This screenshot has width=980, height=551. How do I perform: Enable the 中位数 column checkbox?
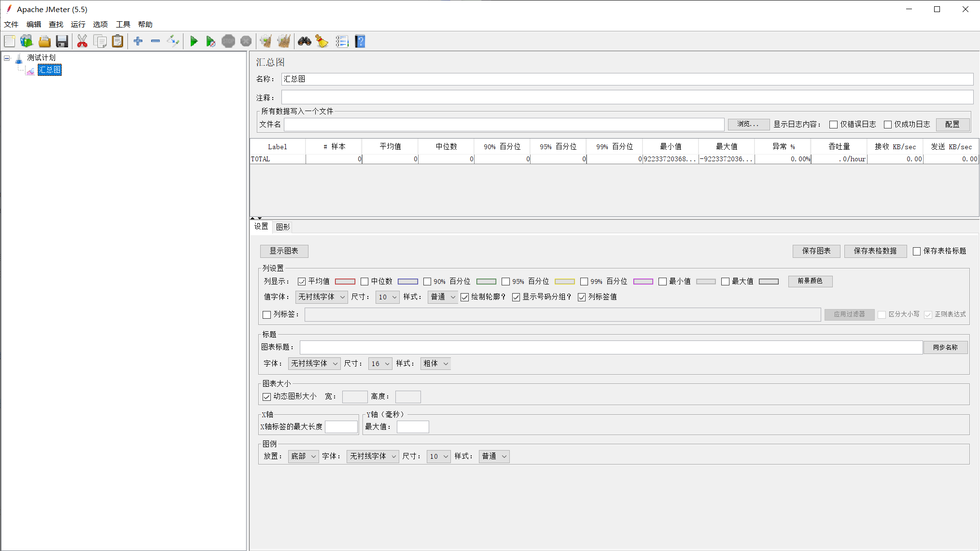point(364,282)
